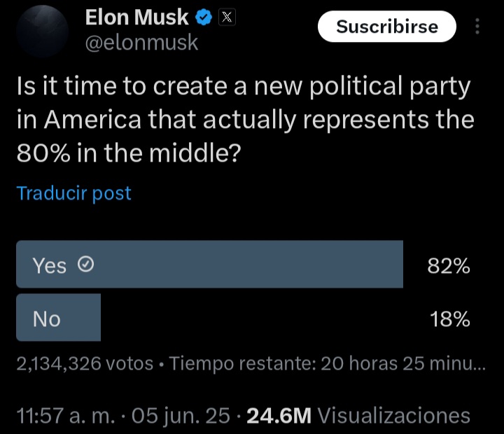Click the tweet question text

click(x=245, y=118)
